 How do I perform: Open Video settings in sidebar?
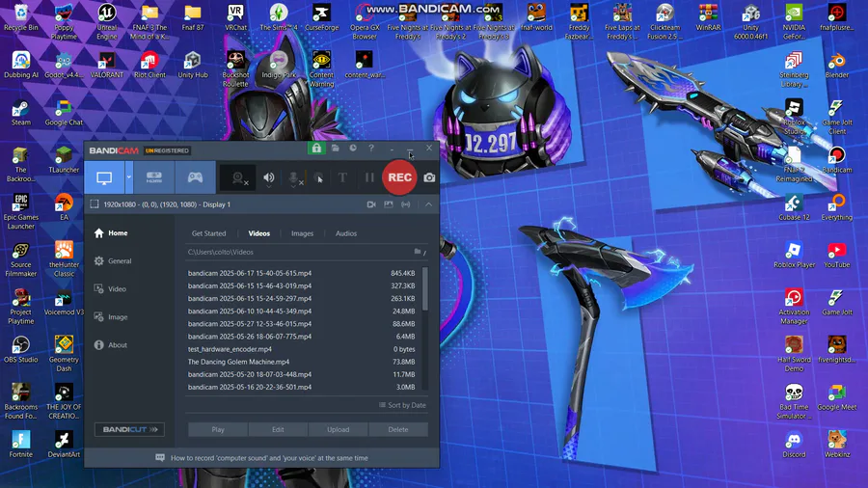110,288
